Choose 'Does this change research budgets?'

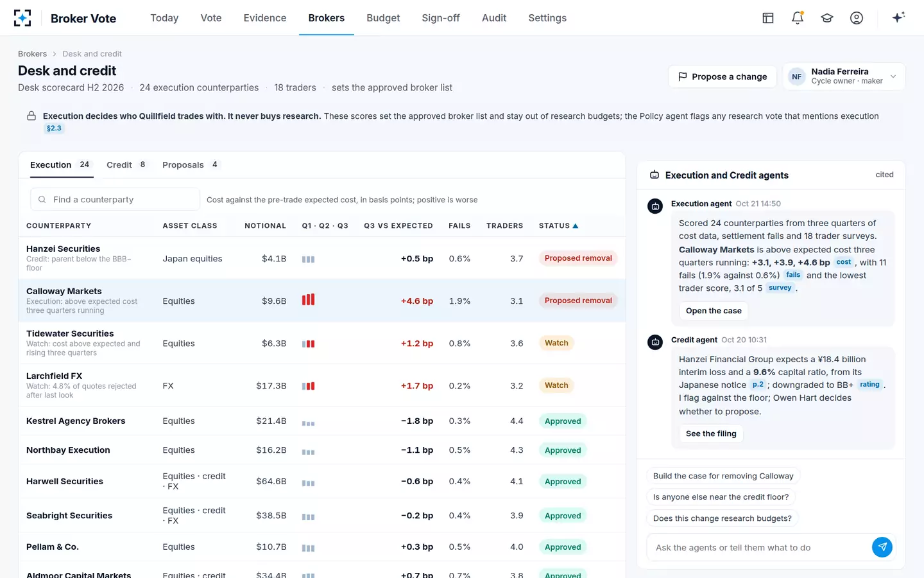pyautogui.click(x=723, y=518)
